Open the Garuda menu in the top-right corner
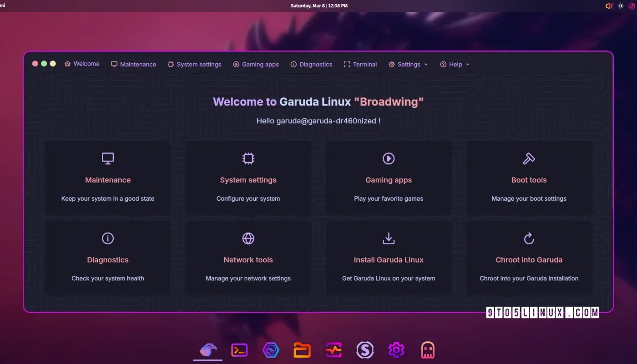Viewport: 637px width, 364px height. point(632,6)
